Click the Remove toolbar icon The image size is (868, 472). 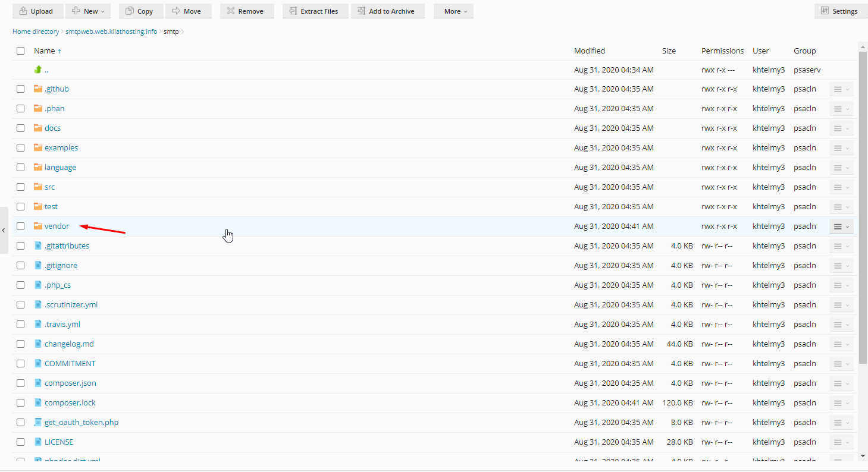click(231, 11)
